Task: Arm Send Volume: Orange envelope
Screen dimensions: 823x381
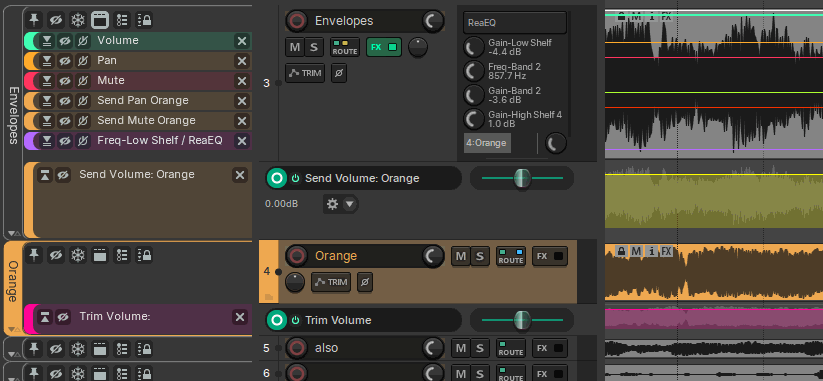Action: tap(277, 178)
